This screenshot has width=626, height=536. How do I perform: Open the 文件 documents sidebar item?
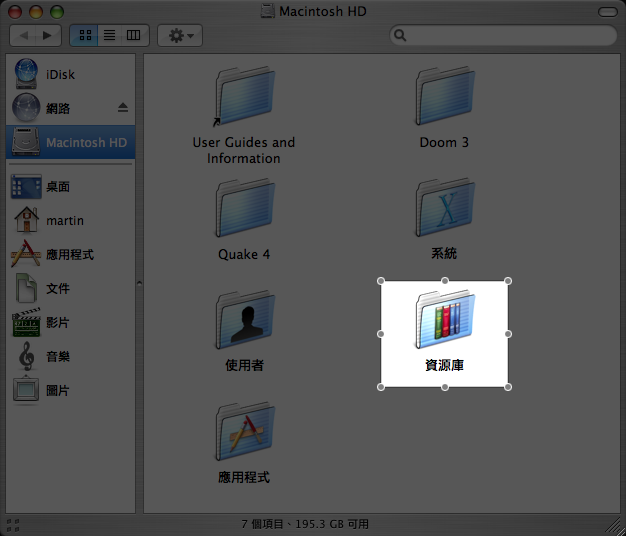tap(70, 288)
